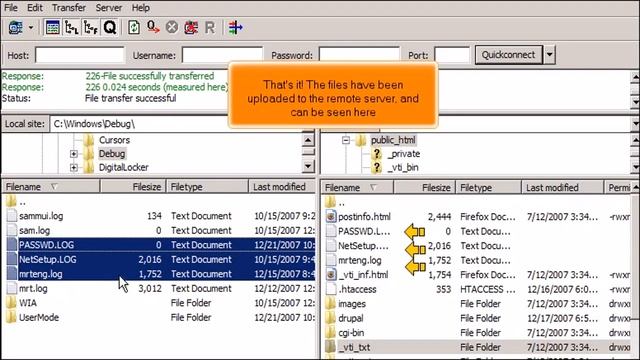Viewport: 640px width, 360px height.
Task: Open the Server menu
Action: [x=109, y=7]
